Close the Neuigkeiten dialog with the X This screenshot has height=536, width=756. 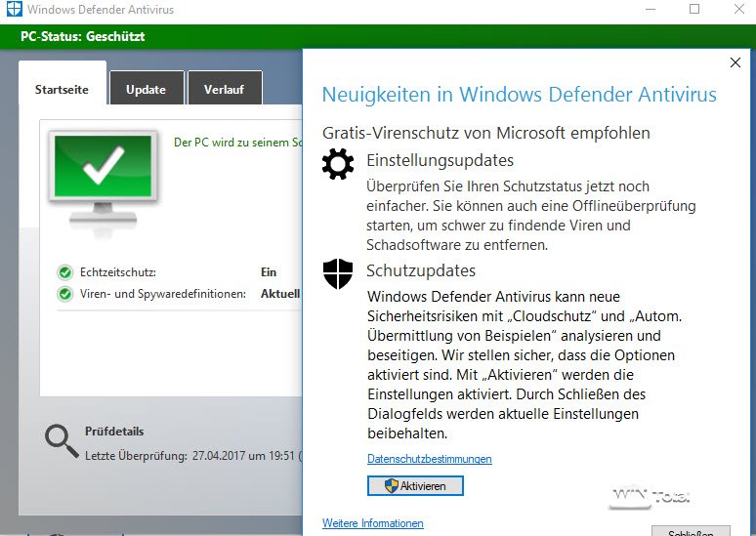coord(735,62)
